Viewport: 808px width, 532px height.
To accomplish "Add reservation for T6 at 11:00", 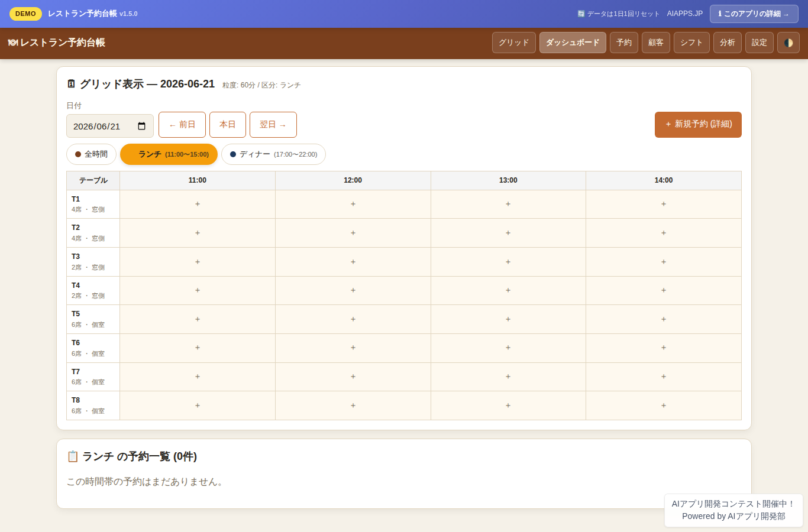I will (x=198, y=348).
